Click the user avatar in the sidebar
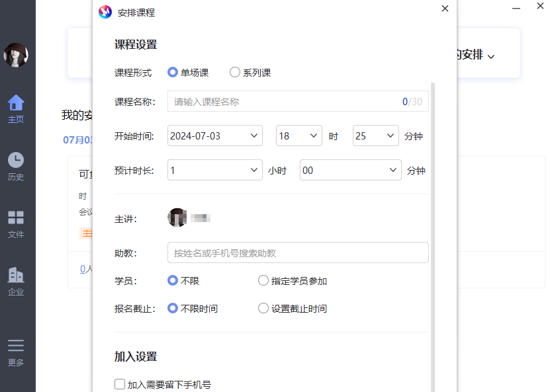This screenshot has height=392, width=550. point(16,55)
